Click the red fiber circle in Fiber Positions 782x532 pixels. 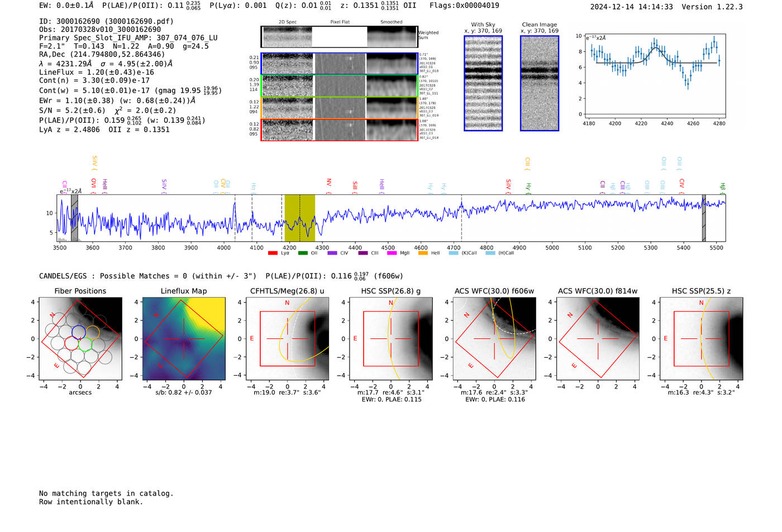(x=71, y=343)
